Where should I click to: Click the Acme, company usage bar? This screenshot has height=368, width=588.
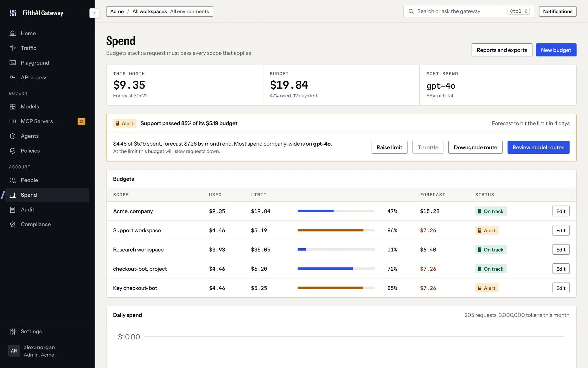pyautogui.click(x=336, y=211)
